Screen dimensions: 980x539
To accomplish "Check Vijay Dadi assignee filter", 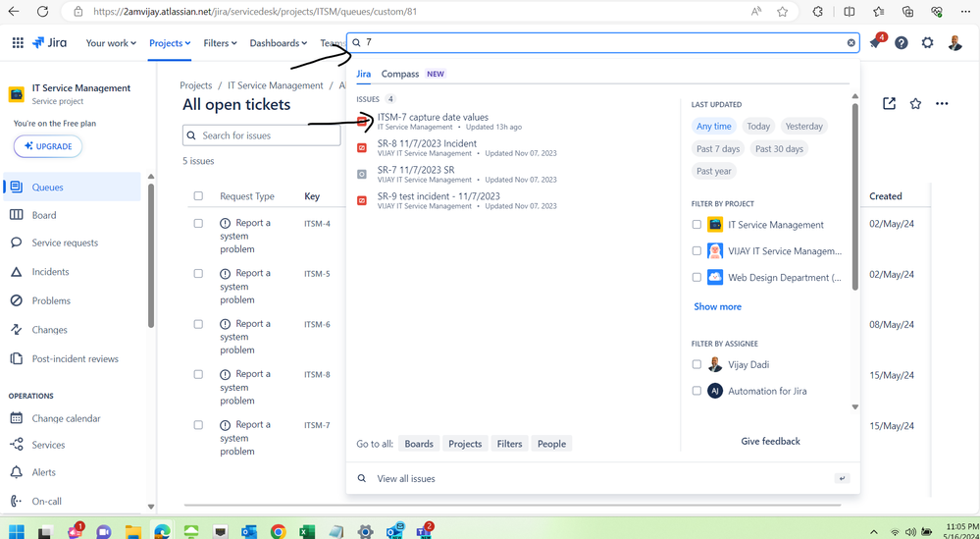I will pos(696,364).
